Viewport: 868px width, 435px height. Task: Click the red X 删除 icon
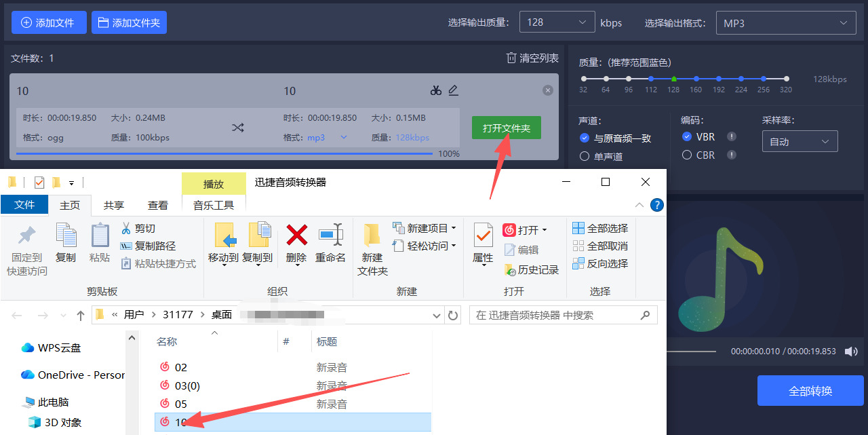(x=296, y=235)
